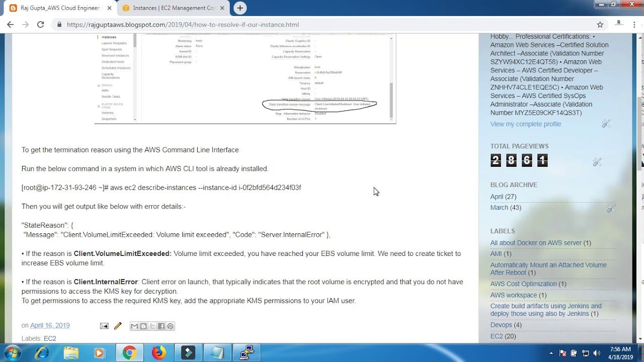644x362 pixels.
Task: Open View my complete profile link
Action: point(526,124)
